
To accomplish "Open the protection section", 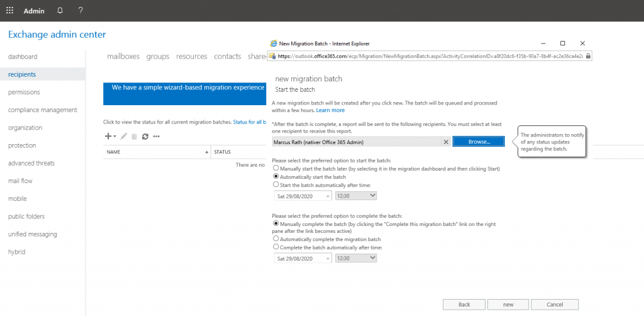I will point(22,145).
